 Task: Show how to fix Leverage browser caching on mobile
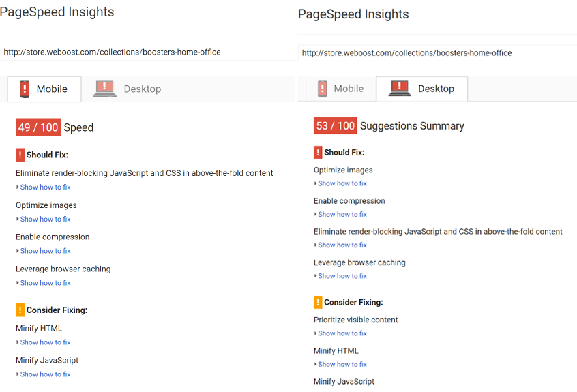click(x=45, y=283)
